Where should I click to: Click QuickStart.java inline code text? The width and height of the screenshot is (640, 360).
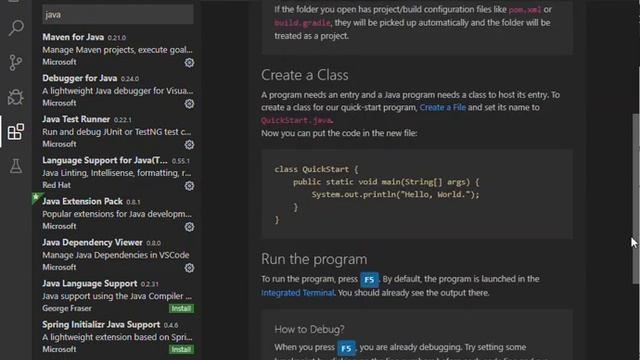point(297,120)
